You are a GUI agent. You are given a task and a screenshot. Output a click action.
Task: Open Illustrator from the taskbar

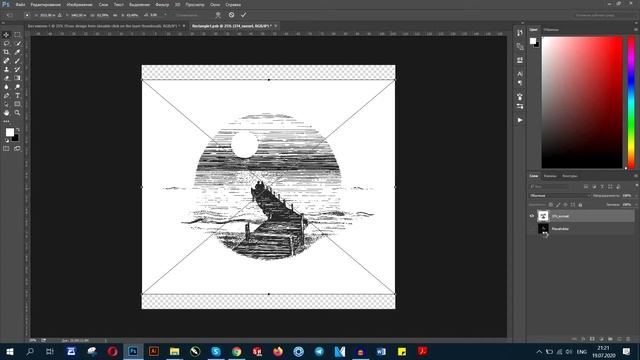(x=154, y=351)
